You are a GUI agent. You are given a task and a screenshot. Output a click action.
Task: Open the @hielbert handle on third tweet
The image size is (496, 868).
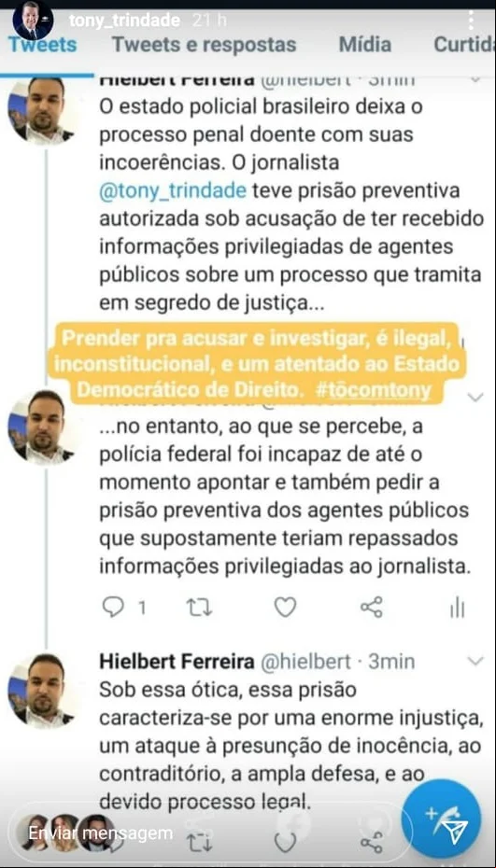click(305, 662)
